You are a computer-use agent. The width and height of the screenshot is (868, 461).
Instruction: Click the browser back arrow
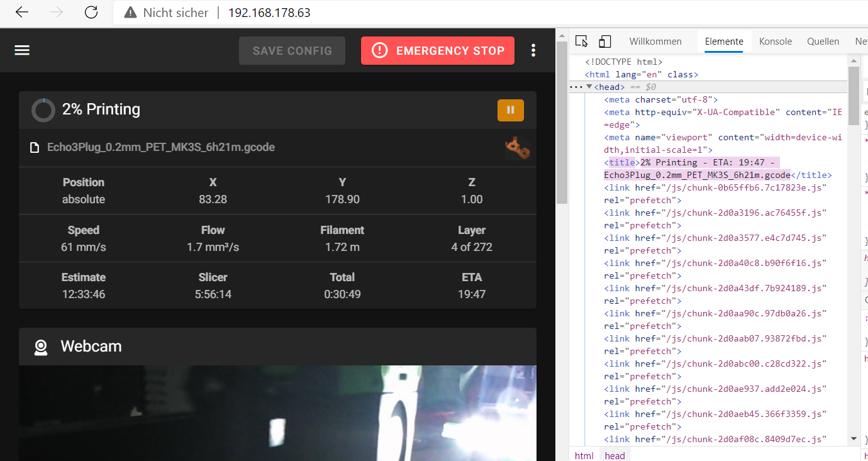click(22, 13)
